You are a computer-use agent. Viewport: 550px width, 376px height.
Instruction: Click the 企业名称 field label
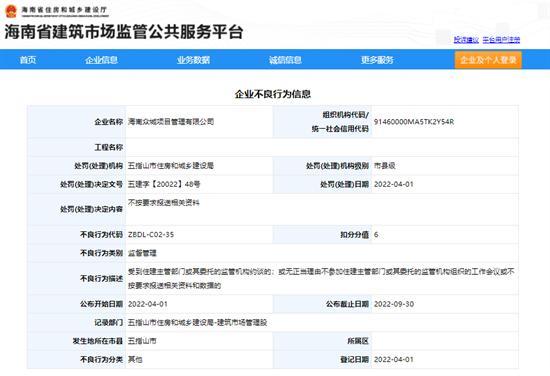pos(108,122)
